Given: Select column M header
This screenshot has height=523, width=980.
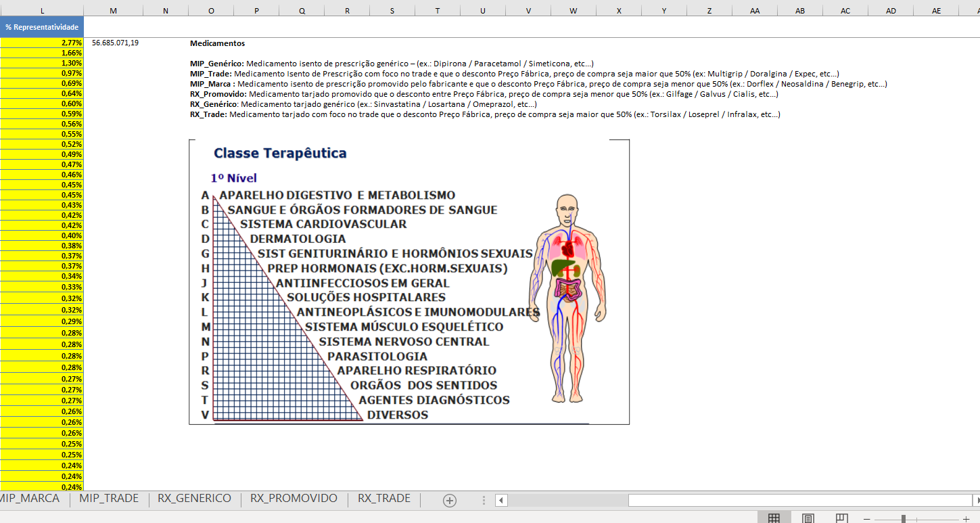Looking at the screenshot, I should point(113,10).
